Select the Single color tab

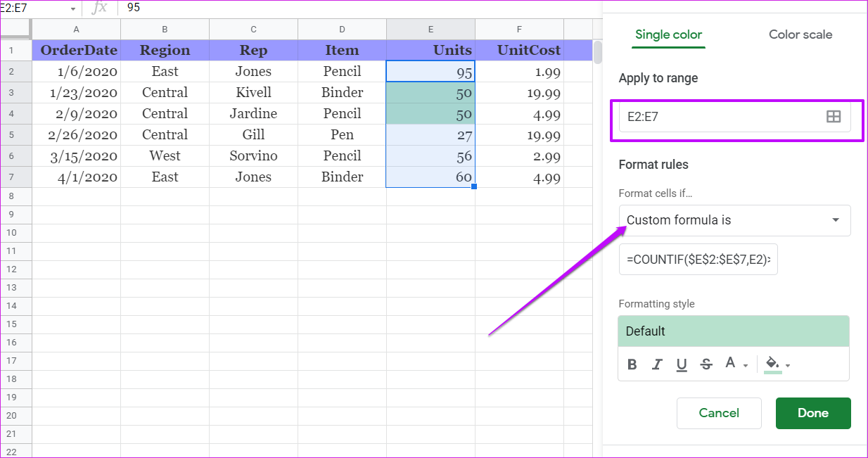point(668,34)
